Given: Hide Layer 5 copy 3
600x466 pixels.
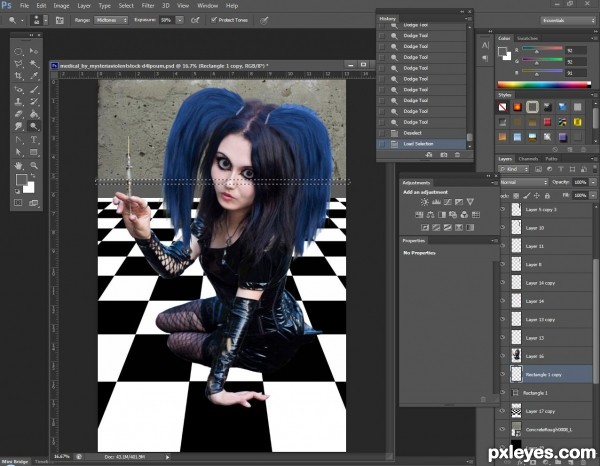Looking at the screenshot, I should (503, 209).
